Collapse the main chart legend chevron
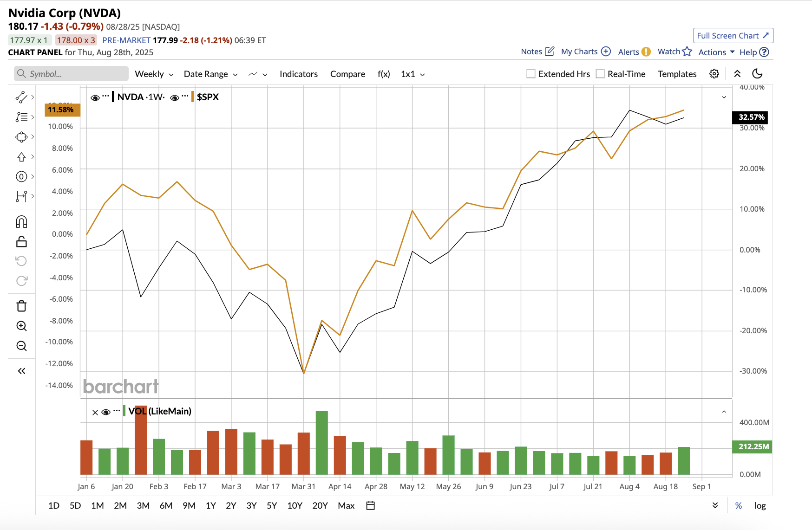Image resolution: width=812 pixels, height=530 pixels. pyautogui.click(x=724, y=97)
